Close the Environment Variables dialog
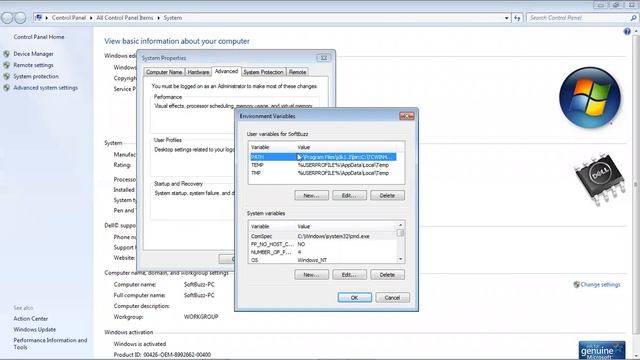 click(407, 116)
